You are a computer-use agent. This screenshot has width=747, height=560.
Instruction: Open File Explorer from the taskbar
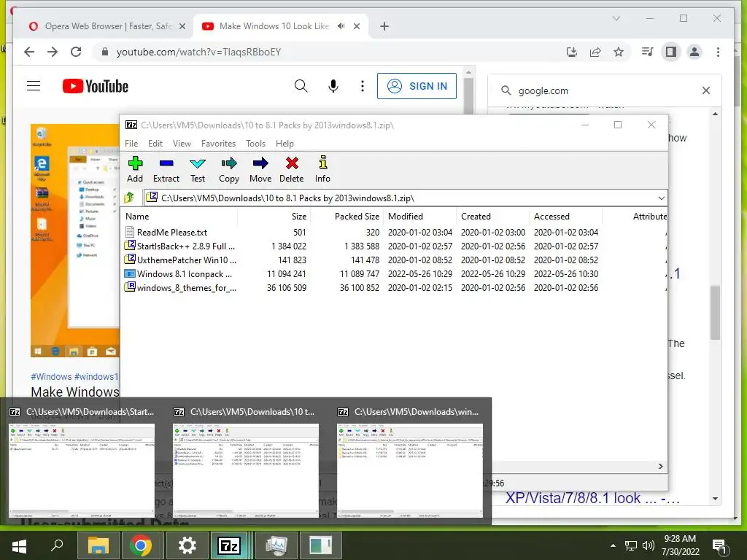[98, 545]
